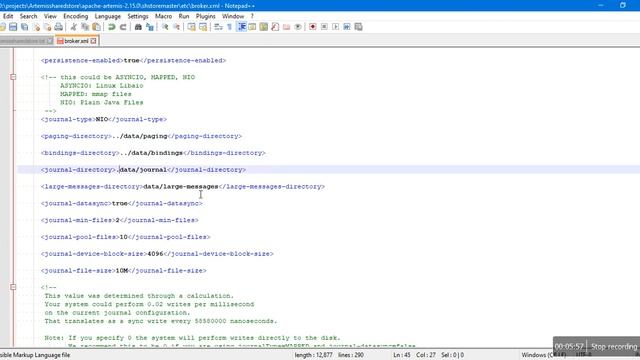This screenshot has width=640, height=360.
Task: Click the Save file toolbar icon
Action: coord(13,27)
